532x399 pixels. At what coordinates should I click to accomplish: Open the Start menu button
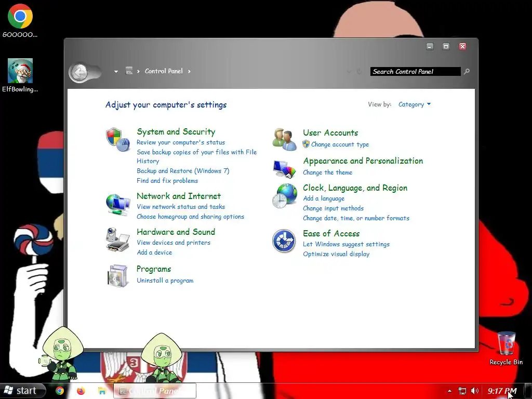point(22,391)
